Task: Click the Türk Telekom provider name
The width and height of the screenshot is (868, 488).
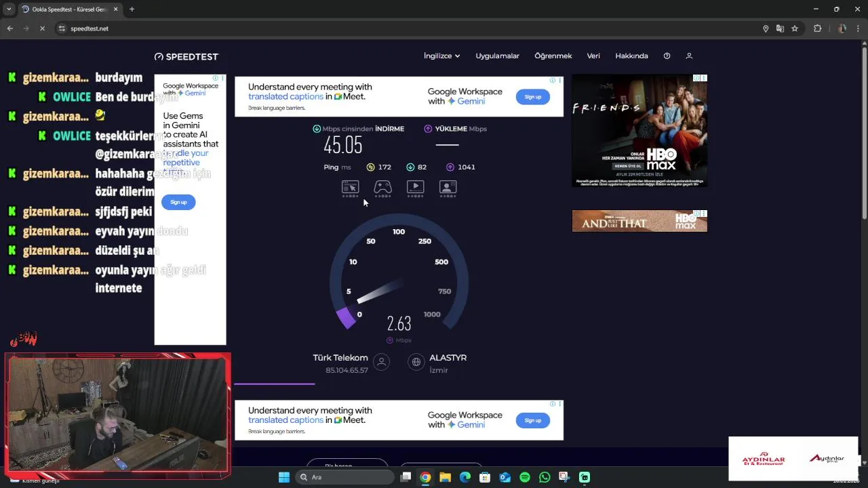Action: pos(340,358)
